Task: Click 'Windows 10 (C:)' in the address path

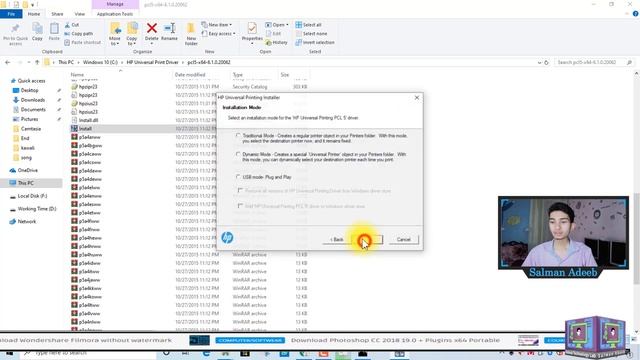Action: pos(100,62)
